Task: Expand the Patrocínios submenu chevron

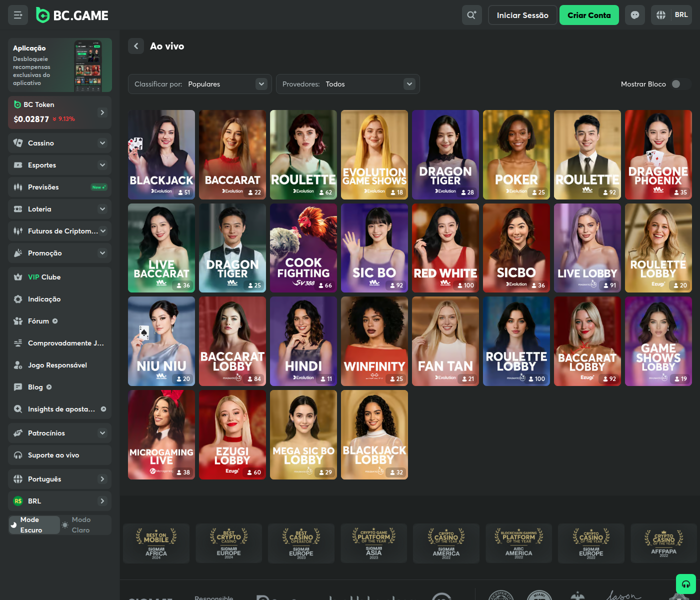Action: coord(102,433)
